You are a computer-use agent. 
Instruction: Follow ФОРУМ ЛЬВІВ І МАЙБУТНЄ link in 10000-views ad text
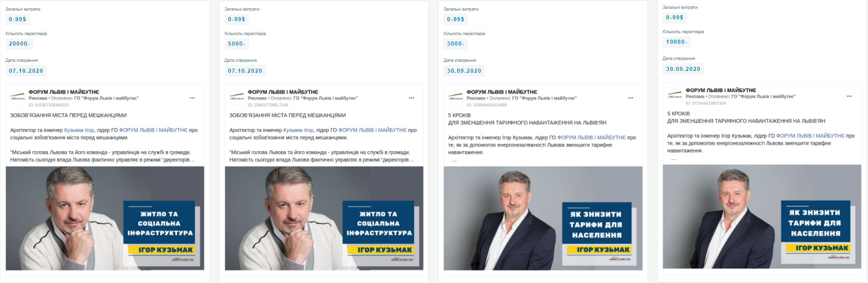point(810,136)
